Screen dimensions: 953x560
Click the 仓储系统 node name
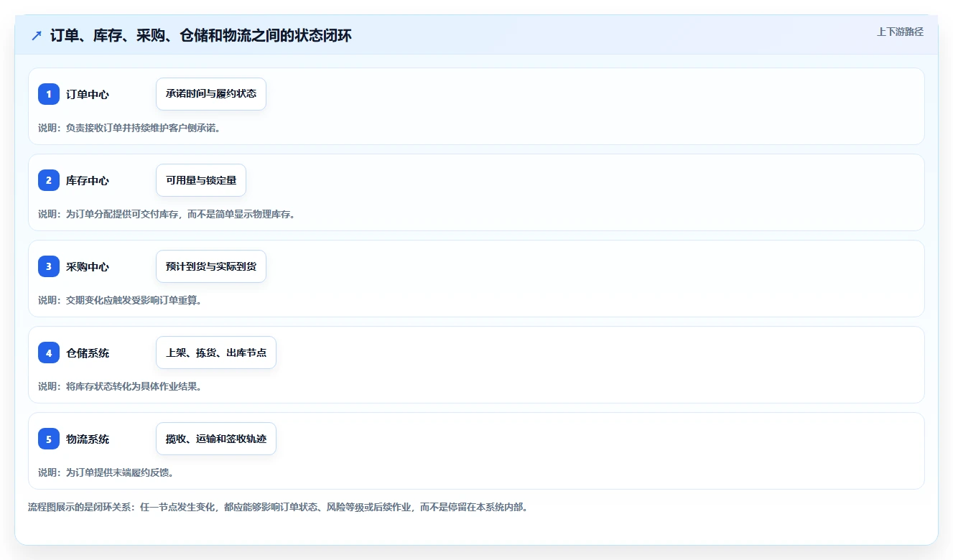click(88, 353)
